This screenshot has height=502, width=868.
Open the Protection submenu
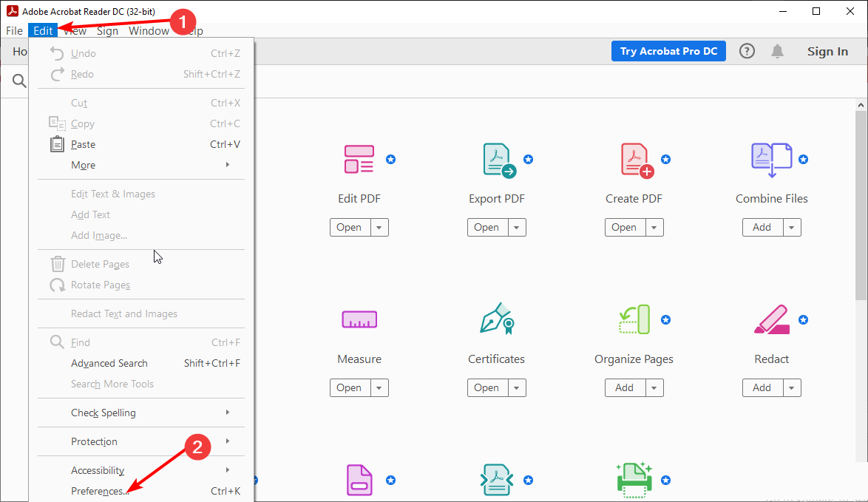[x=141, y=441]
